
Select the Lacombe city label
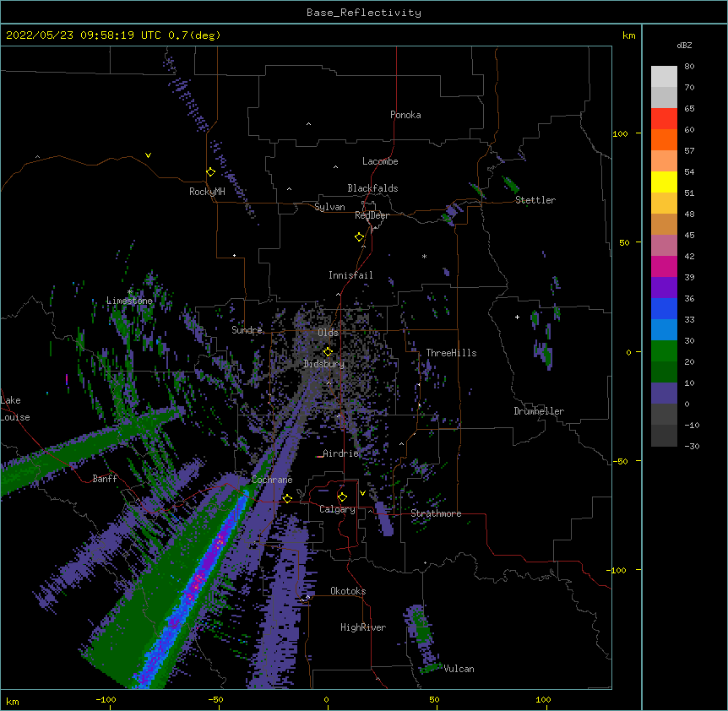click(x=380, y=161)
